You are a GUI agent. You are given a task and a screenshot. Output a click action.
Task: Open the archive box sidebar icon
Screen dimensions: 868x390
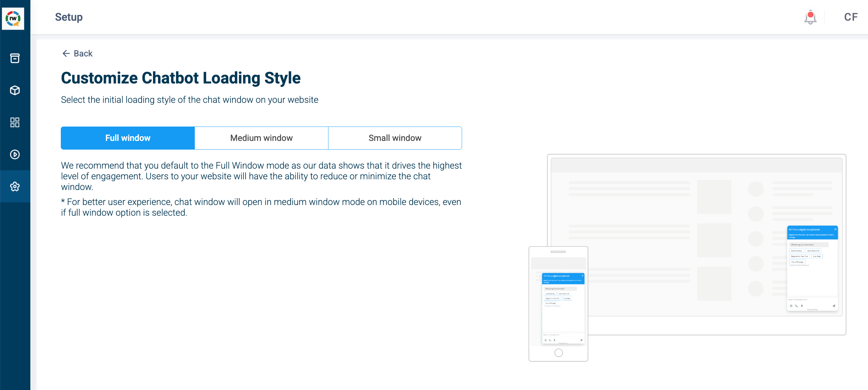[x=15, y=58]
